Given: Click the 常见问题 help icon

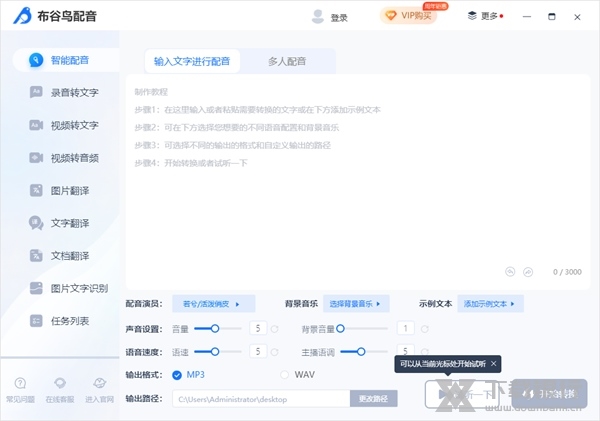Looking at the screenshot, I should [20, 383].
